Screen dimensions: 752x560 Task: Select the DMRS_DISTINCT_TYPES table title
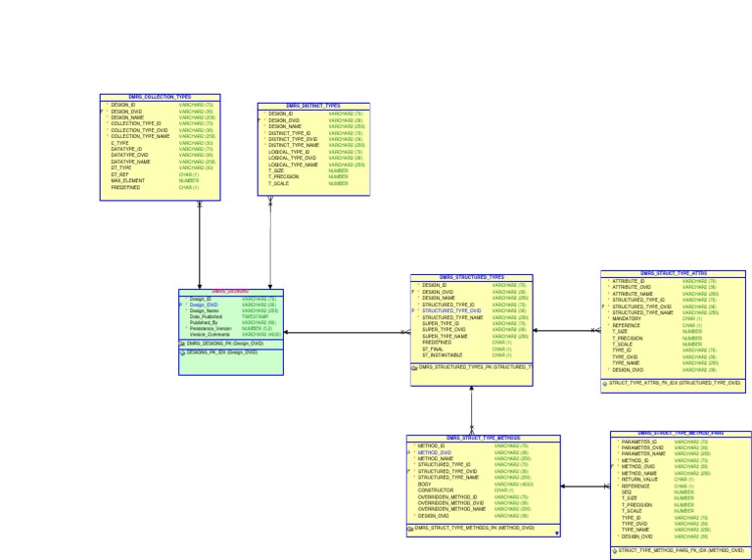(313, 106)
